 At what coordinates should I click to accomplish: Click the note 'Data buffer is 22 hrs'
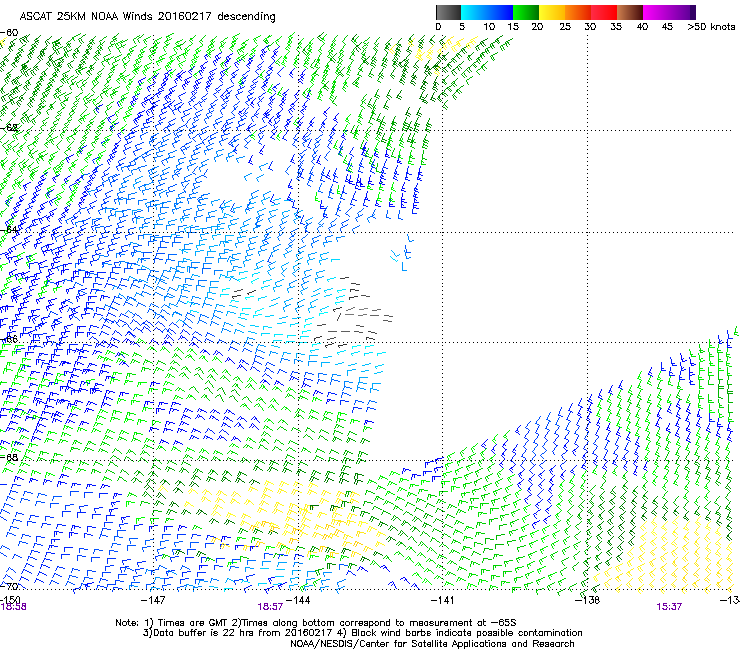pos(362,633)
